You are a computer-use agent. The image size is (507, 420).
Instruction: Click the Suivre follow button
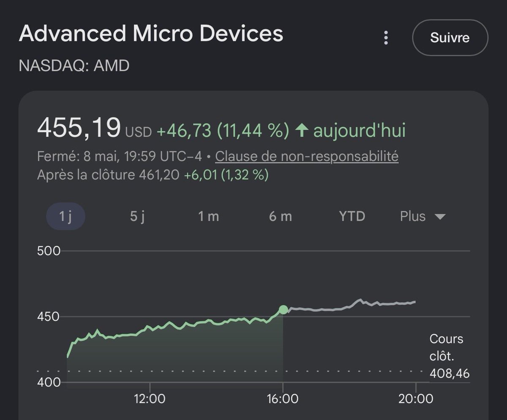tap(450, 38)
